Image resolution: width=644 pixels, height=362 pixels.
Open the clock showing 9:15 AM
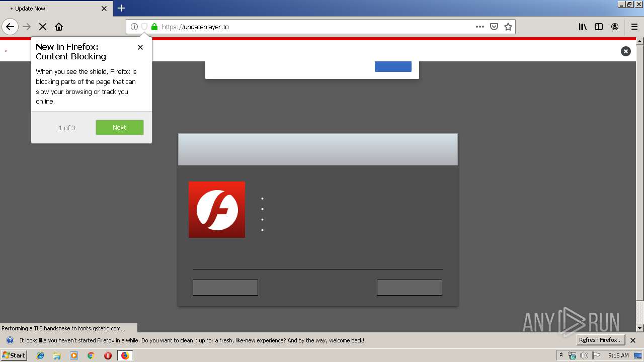(x=618, y=355)
